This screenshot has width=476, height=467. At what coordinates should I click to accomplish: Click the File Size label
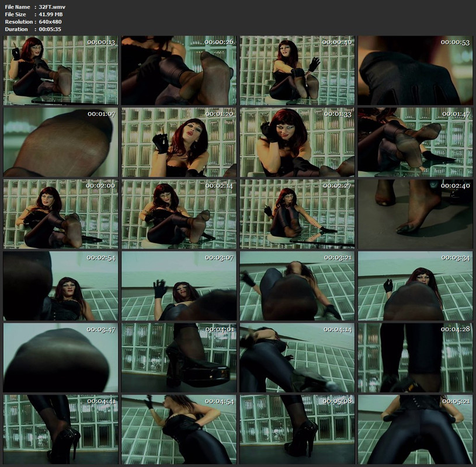16,14
